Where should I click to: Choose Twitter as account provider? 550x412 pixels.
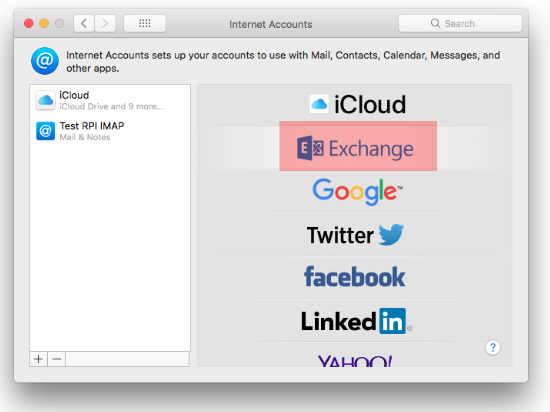[x=355, y=234]
